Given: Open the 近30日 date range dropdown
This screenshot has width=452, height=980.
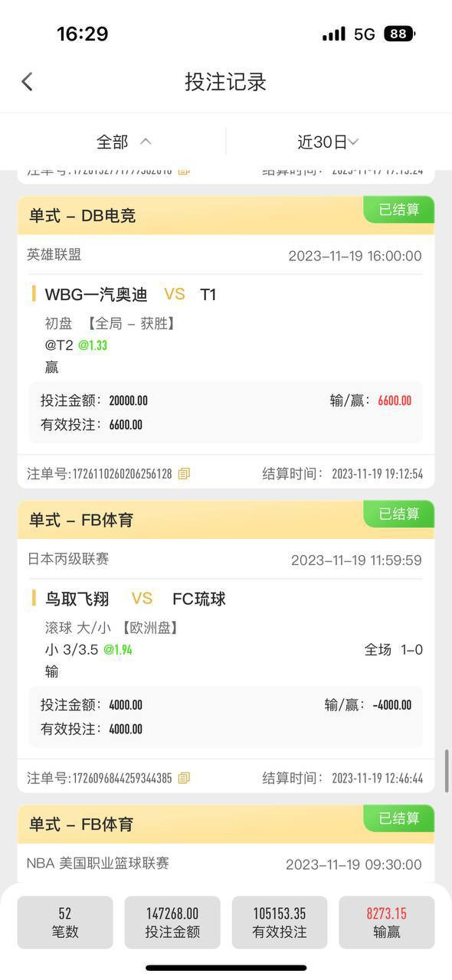Looking at the screenshot, I should 328,142.
